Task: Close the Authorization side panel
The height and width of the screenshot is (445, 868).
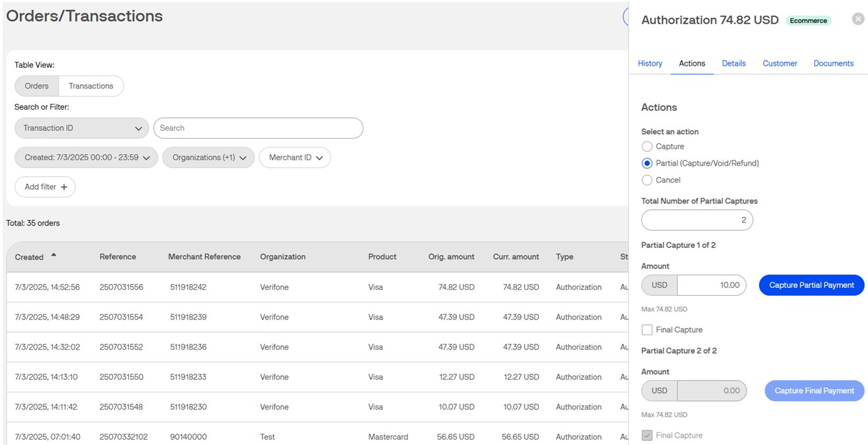Action: tap(858, 19)
